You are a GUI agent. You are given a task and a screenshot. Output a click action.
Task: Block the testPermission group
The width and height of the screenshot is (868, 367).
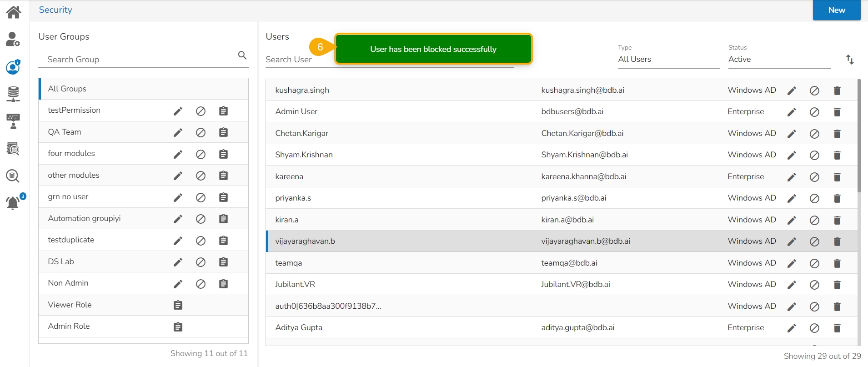201,111
